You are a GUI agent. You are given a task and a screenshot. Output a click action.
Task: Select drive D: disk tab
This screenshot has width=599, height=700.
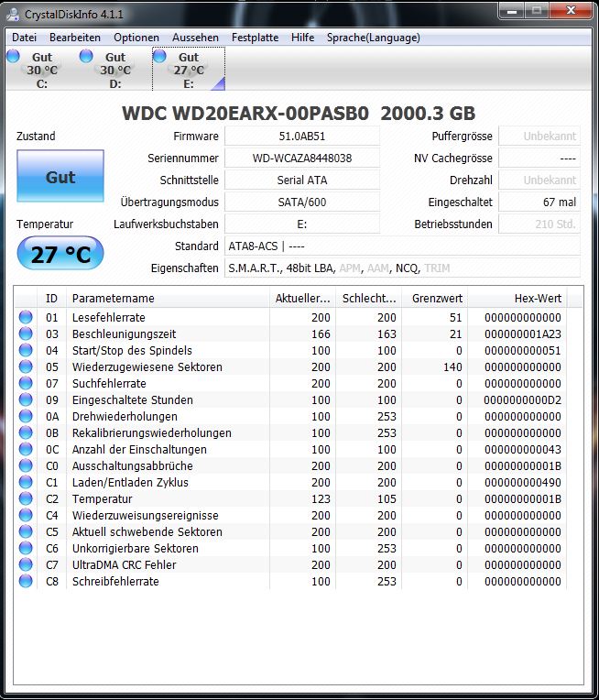[115, 70]
